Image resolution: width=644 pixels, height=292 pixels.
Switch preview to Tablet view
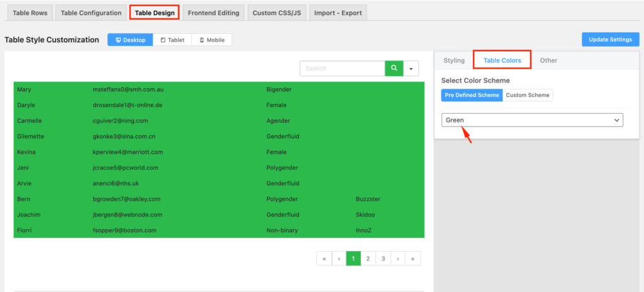pos(173,40)
